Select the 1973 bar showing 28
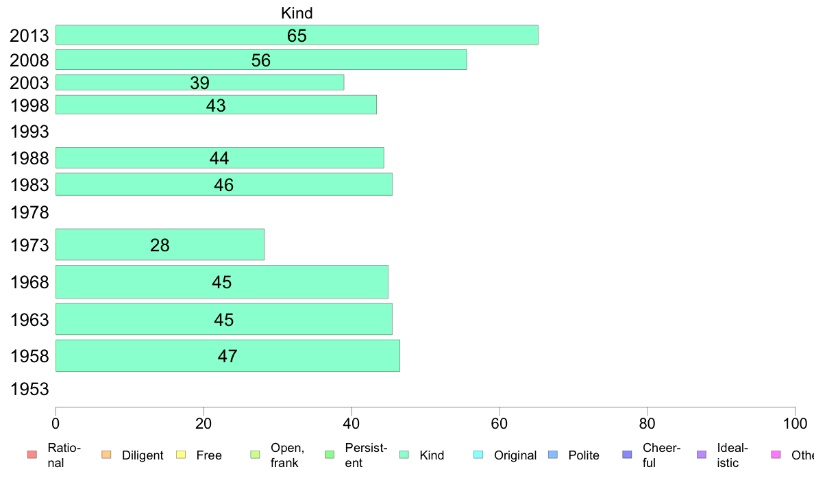Viewport: 814px width, 504px height. click(x=160, y=244)
